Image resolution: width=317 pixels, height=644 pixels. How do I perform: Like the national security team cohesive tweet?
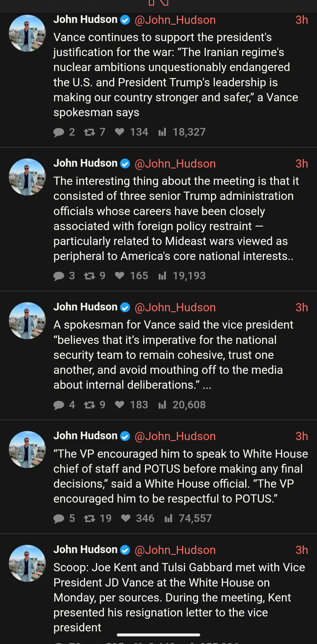[119, 405]
